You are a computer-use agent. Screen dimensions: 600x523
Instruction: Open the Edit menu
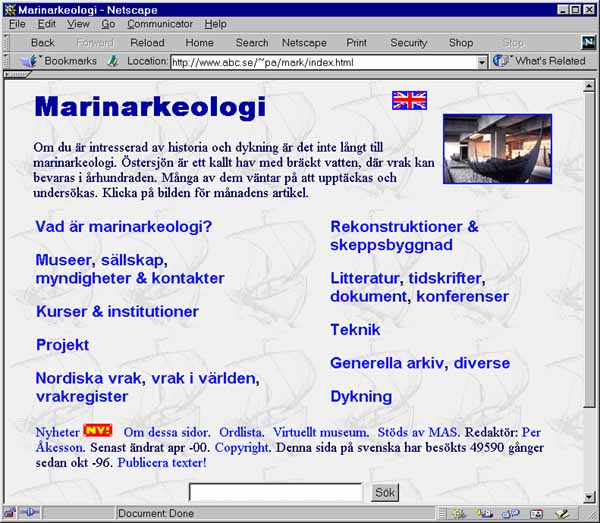click(x=47, y=24)
